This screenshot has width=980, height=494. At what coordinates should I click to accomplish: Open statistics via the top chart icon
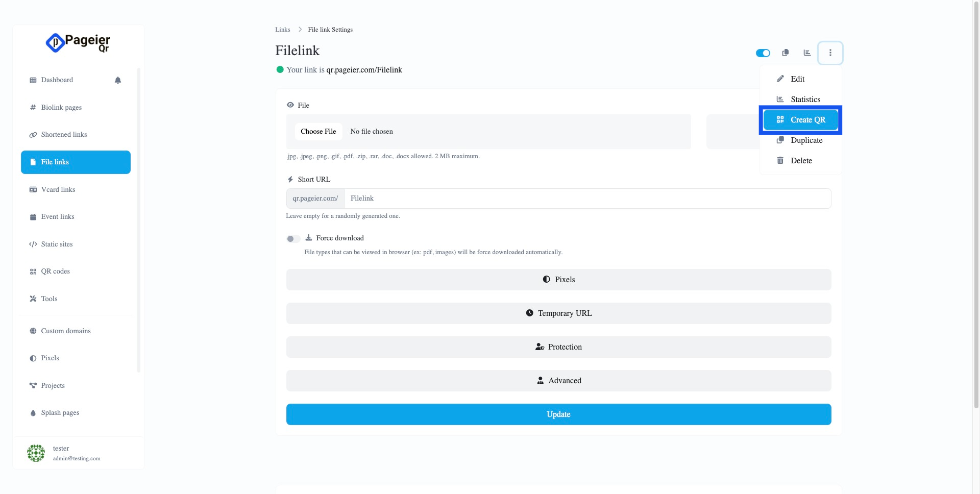807,53
